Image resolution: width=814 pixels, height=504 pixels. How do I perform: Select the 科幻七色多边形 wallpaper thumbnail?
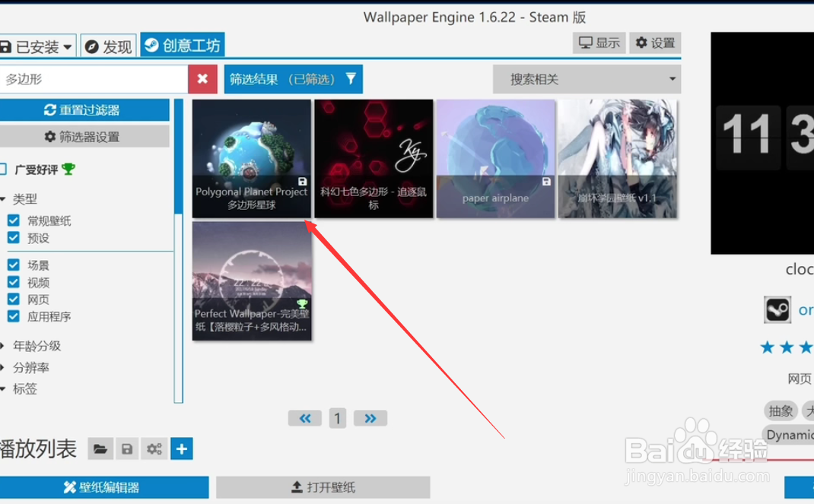[x=374, y=159]
